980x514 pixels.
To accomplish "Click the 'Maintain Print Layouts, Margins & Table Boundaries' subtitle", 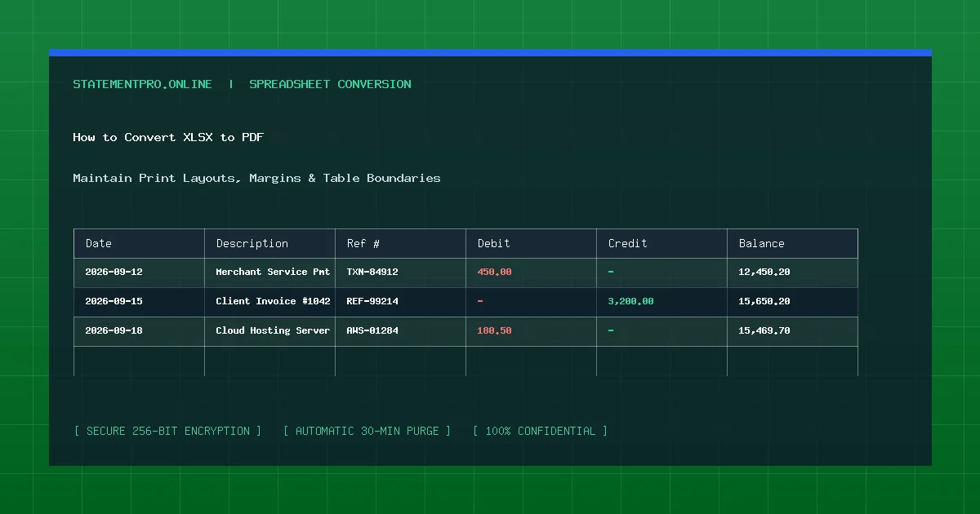I will (256, 178).
